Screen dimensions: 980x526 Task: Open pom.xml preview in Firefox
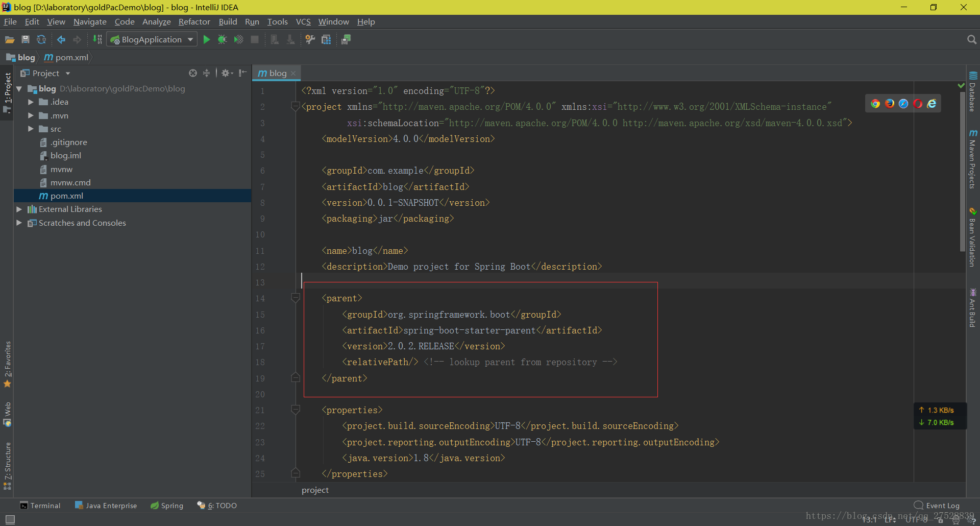[890, 104]
